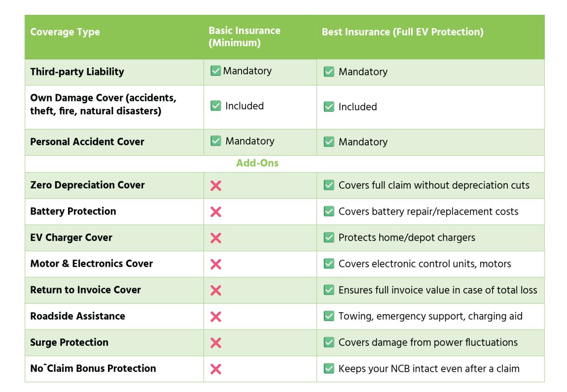
Task: Click the red X beside Zero Depreciation Cover
Action: [x=215, y=186]
